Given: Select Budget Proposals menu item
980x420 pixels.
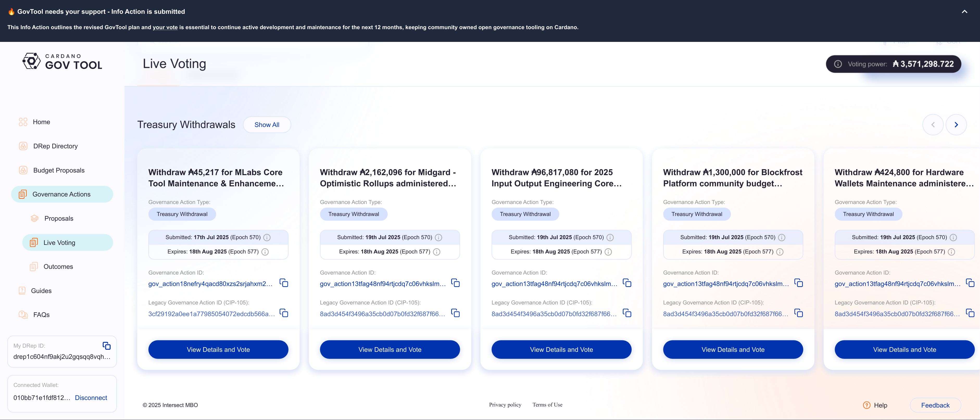Looking at the screenshot, I should (59, 170).
